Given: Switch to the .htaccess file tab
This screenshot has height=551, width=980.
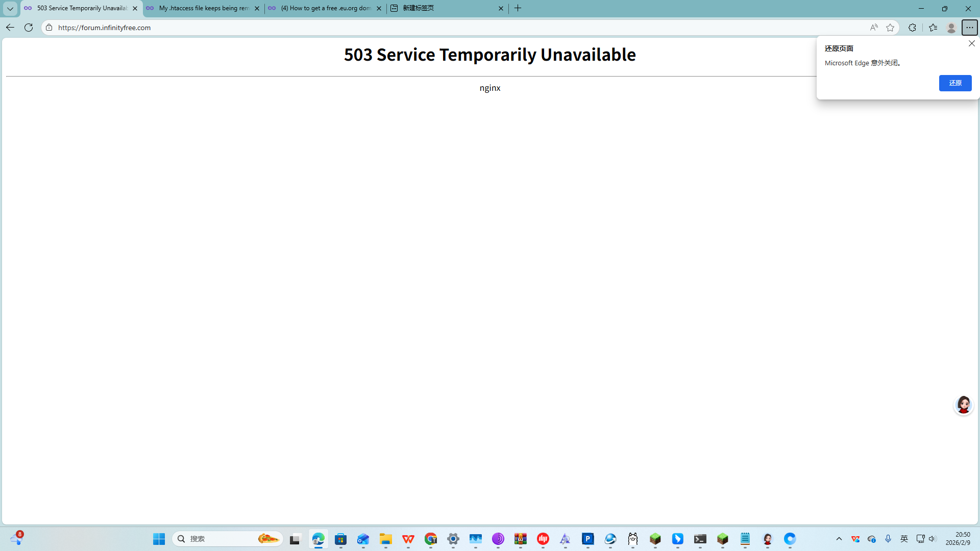Looking at the screenshot, I should 203,8.
